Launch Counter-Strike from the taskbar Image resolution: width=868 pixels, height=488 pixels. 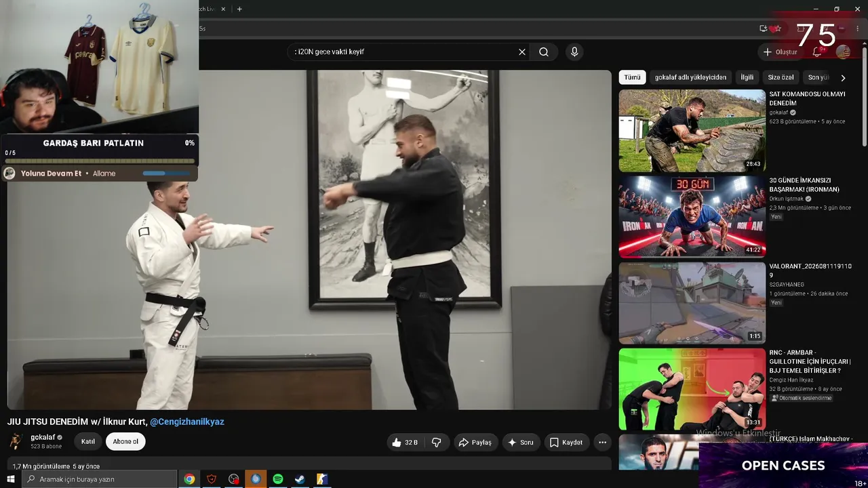(322, 479)
